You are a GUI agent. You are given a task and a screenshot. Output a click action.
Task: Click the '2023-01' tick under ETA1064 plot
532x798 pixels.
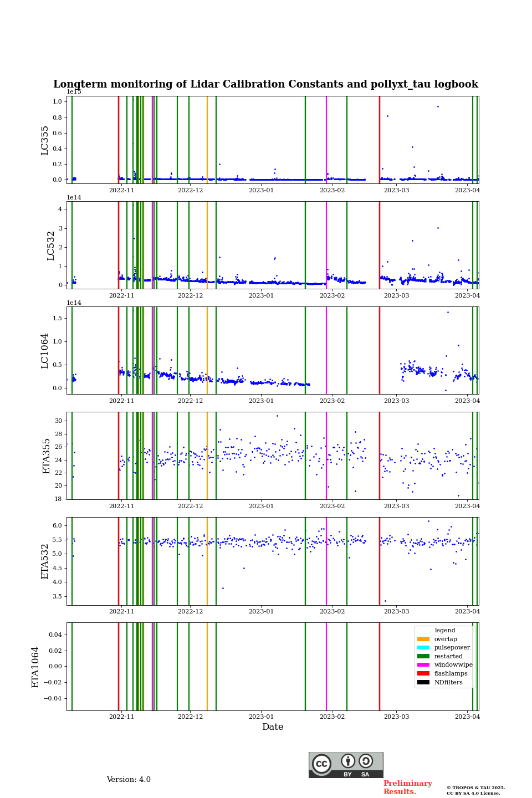(261, 717)
